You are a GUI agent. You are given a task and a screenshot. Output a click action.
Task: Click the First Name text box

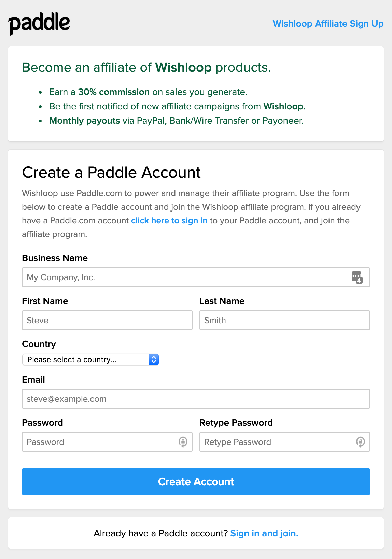click(x=107, y=320)
